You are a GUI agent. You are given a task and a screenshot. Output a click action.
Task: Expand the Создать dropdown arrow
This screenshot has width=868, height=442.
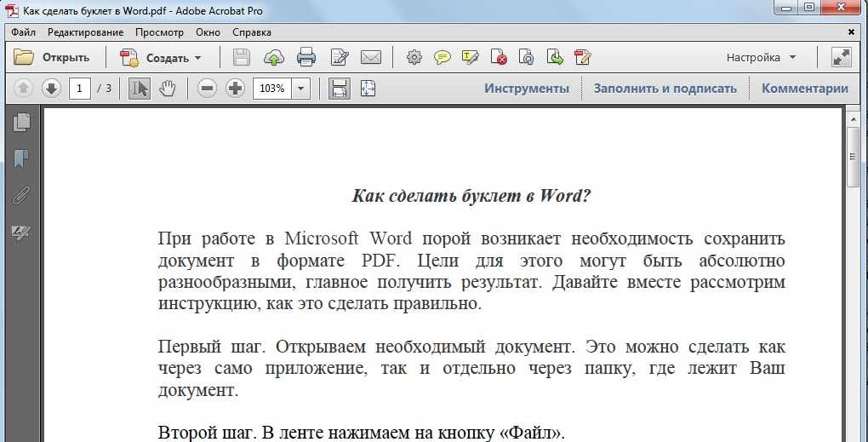tap(198, 58)
